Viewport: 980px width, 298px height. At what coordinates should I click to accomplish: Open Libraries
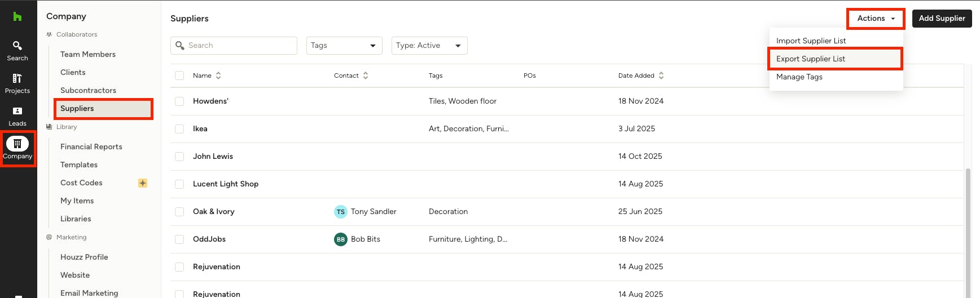[76, 219]
